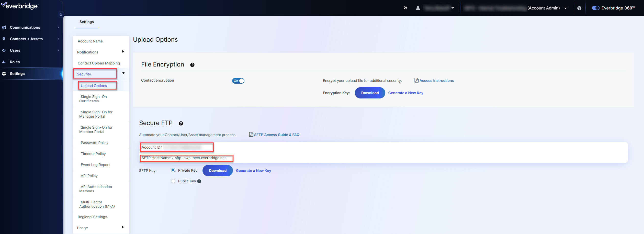Select the Public Key radio button
Viewport: 644px width, 234px height.
tap(173, 181)
